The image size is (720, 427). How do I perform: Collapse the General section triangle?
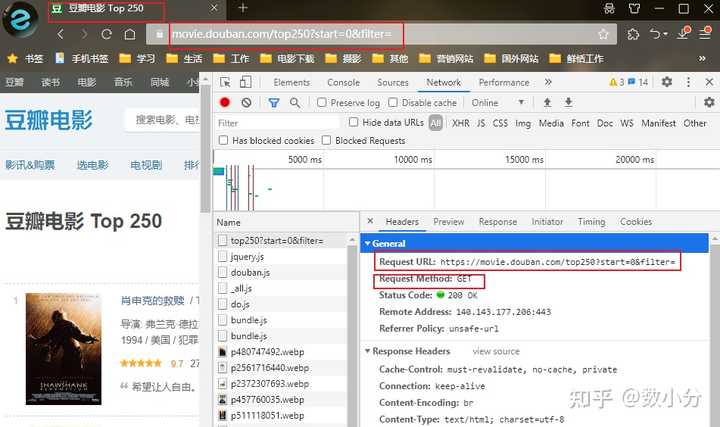(367, 243)
